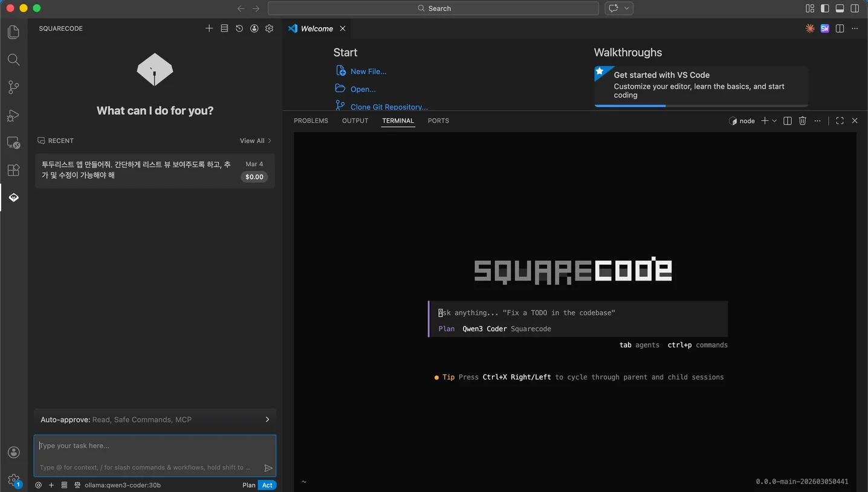Open the Squarecode MCP servers icon
The image size is (868, 492).
tap(224, 28)
